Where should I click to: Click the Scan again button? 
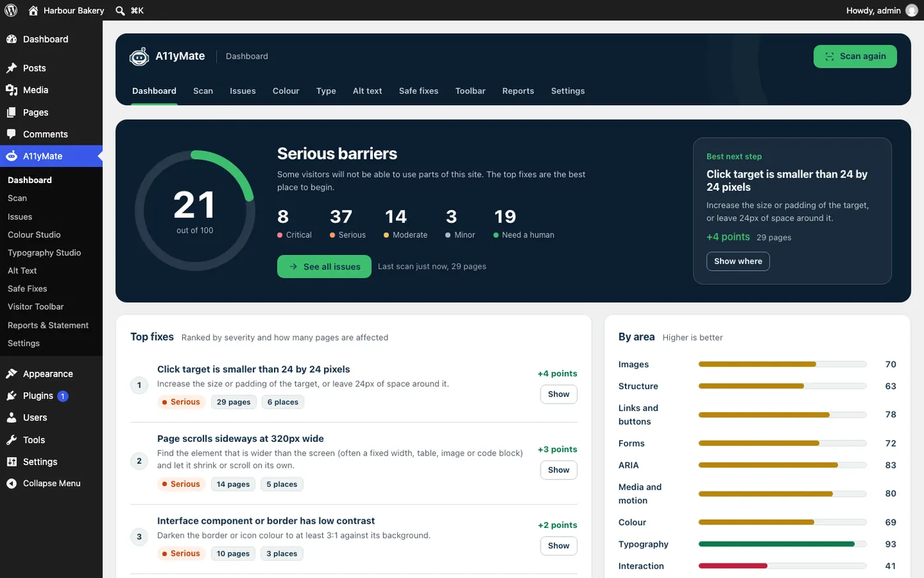pos(855,56)
